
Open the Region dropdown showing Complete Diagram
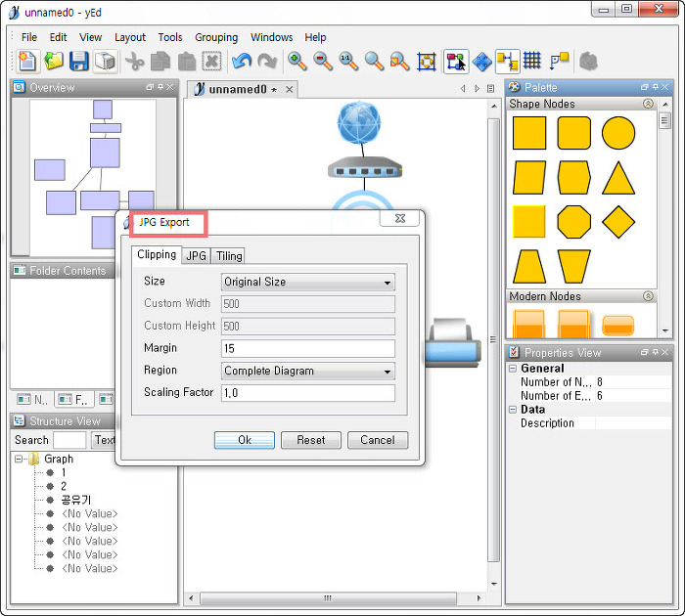(307, 371)
